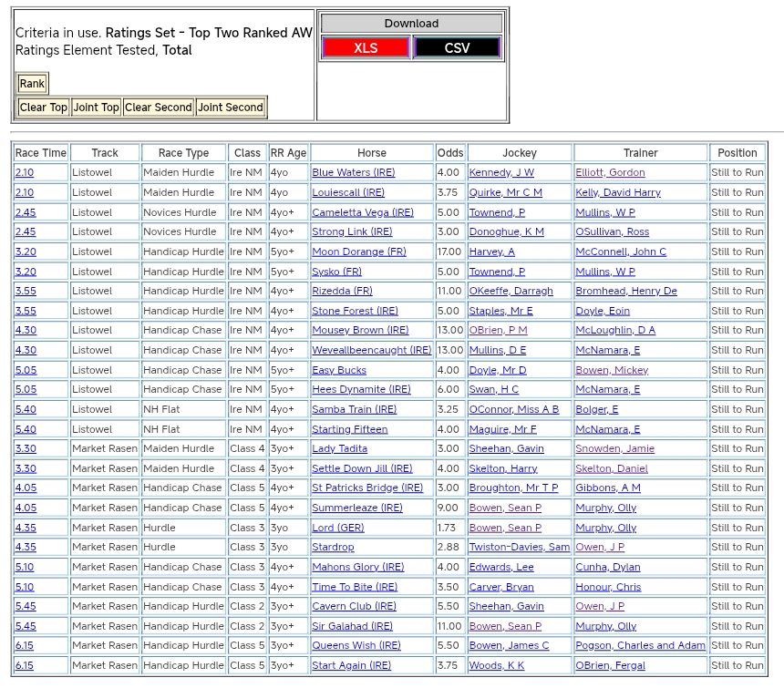784x688 pixels.
Task: Click the Odds column header
Action: pyautogui.click(x=449, y=153)
